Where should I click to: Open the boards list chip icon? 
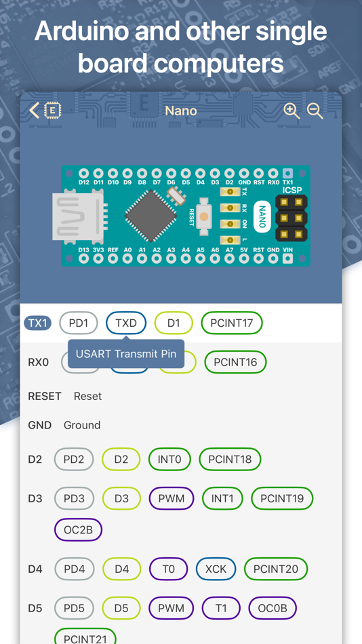(x=53, y=110)
